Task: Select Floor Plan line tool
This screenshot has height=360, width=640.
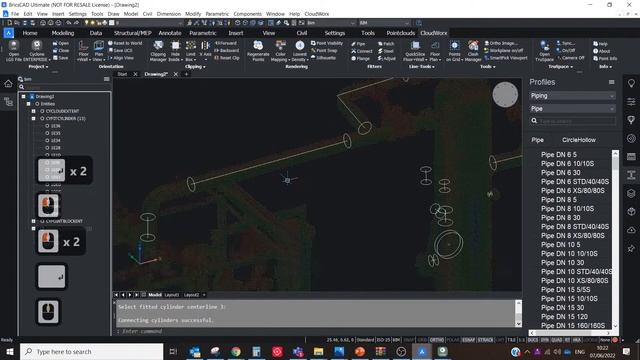Action: pos(435,51)
